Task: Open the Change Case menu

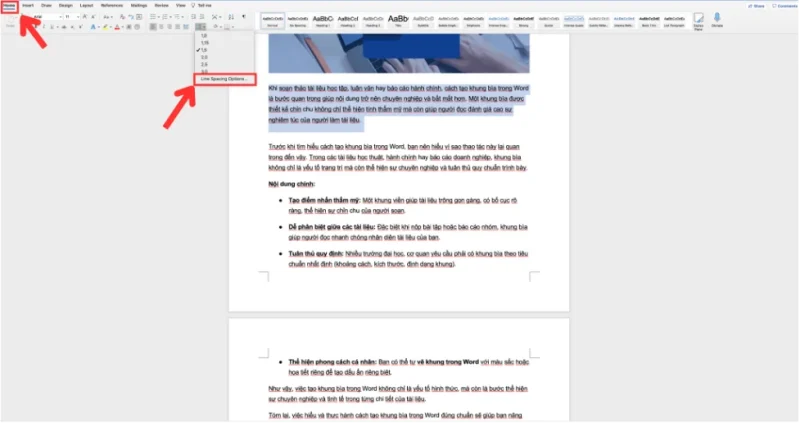Action: coord(108,17)
